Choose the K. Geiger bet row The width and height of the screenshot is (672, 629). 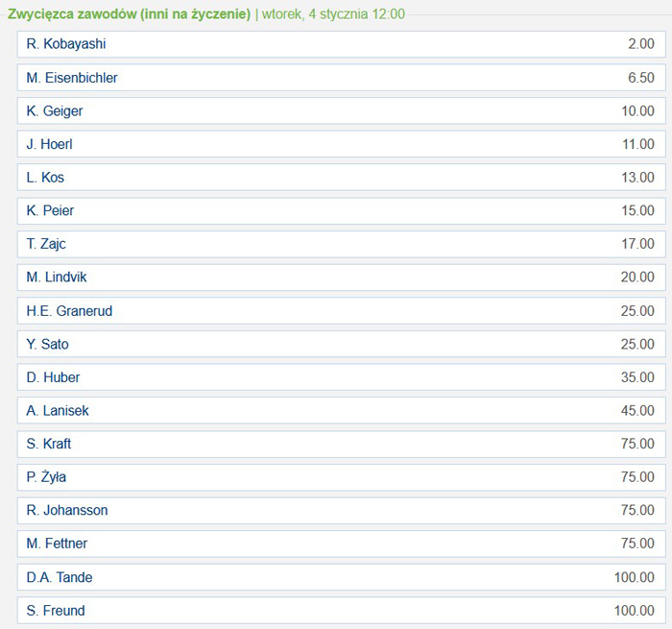tap(341, 111)
